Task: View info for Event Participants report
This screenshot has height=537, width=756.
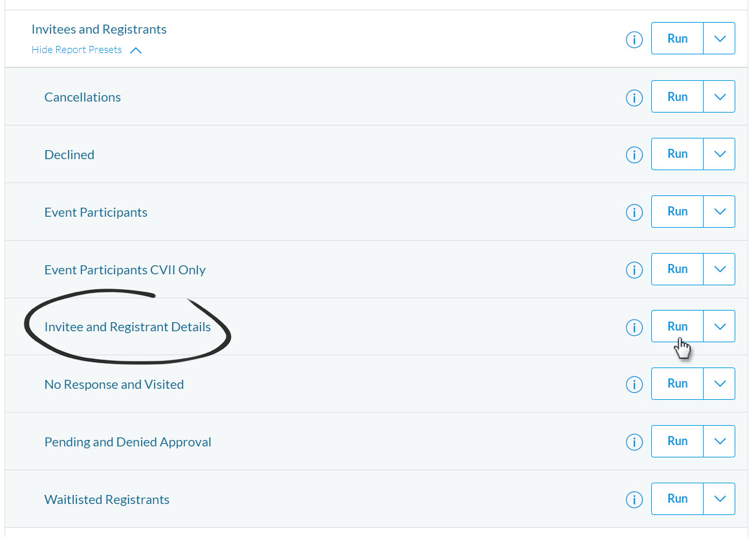Action: (634, 212)
